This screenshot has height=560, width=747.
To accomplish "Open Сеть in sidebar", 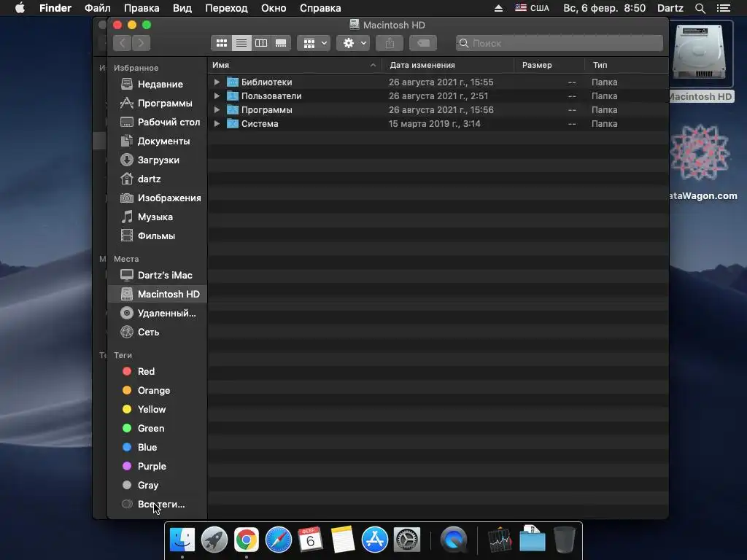I will [158, 332].
